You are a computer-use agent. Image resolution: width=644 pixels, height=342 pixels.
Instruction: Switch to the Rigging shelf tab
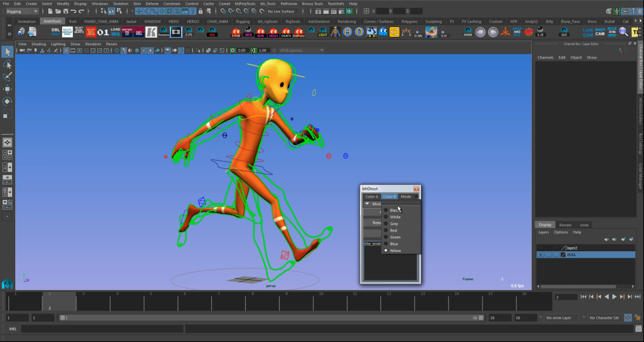coord(242,21)
